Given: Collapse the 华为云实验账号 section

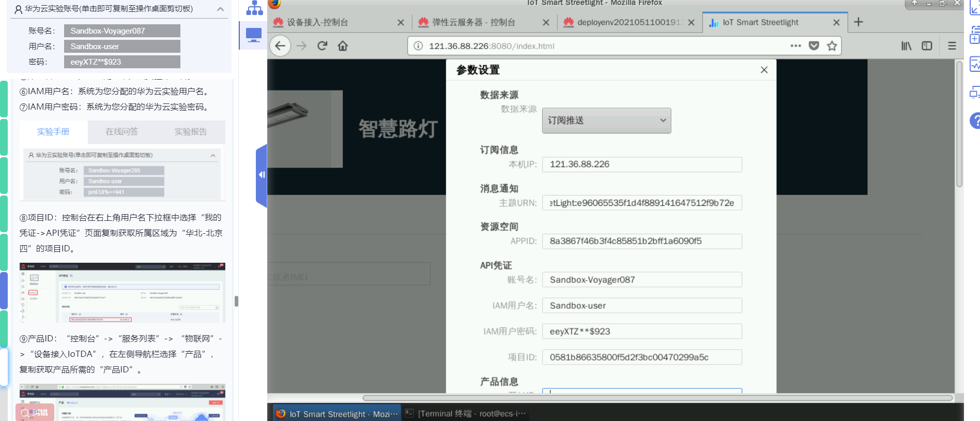Looking at the screenshot, I should 220,9.
